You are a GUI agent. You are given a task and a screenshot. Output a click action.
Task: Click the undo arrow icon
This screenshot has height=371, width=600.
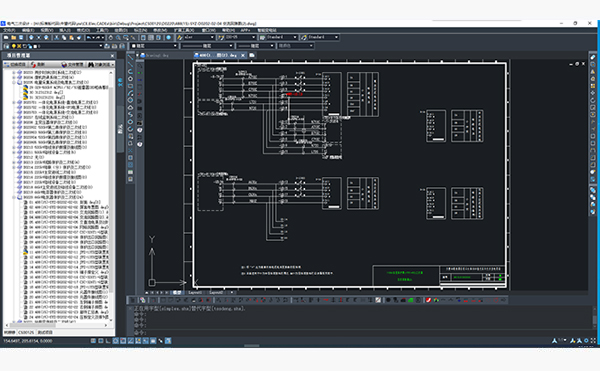click(89, 37)
